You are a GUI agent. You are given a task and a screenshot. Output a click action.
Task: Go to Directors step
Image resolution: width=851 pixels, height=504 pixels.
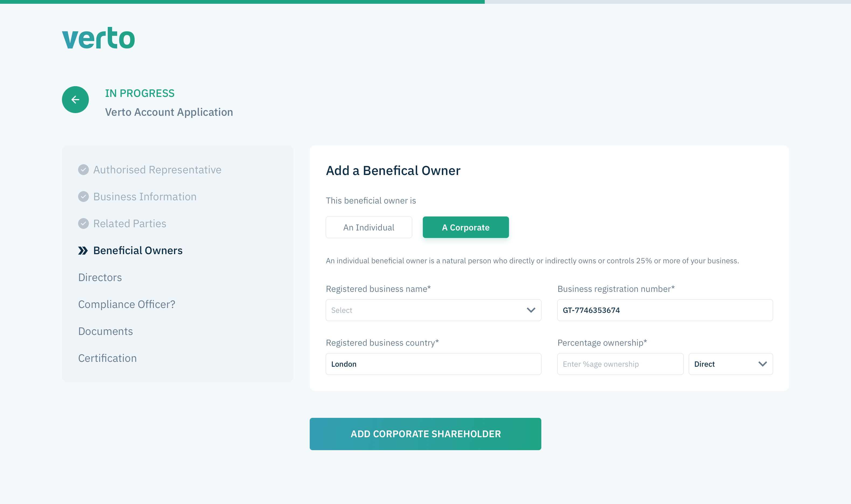pos(100,278)
